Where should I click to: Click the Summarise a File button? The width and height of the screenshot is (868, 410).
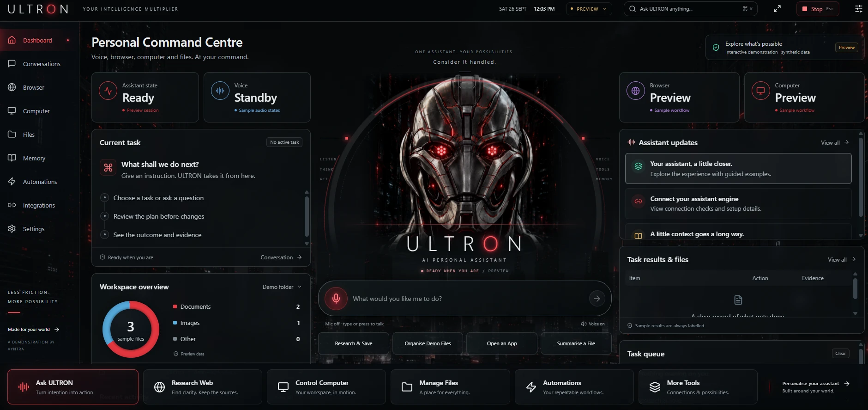point(576,343)
